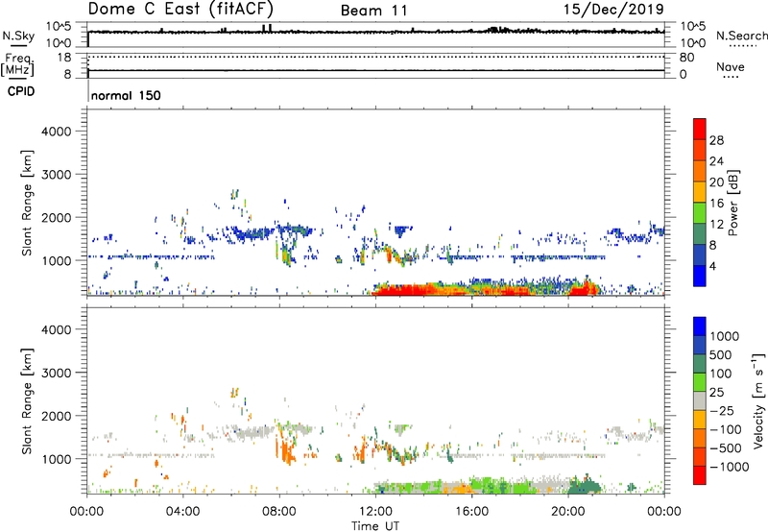
Task: Pick the dark green 100–500 velocity segment
Action: coord(700,364)
